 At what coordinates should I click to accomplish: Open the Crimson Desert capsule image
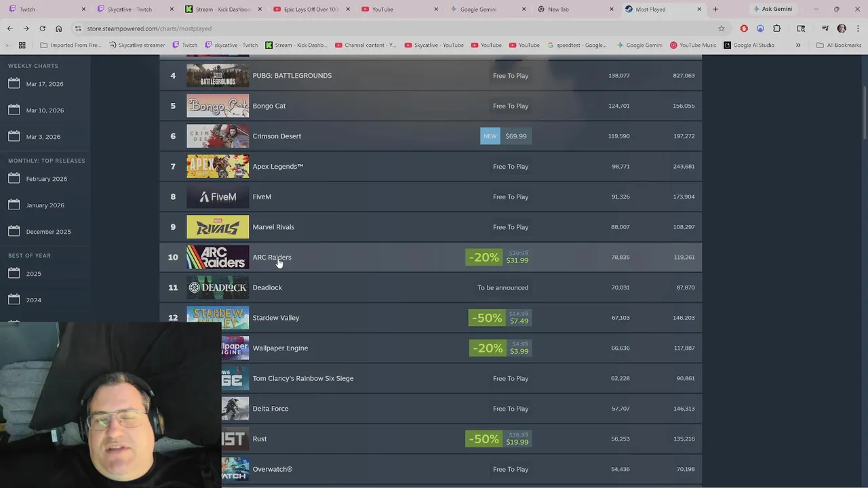[218, 136]
